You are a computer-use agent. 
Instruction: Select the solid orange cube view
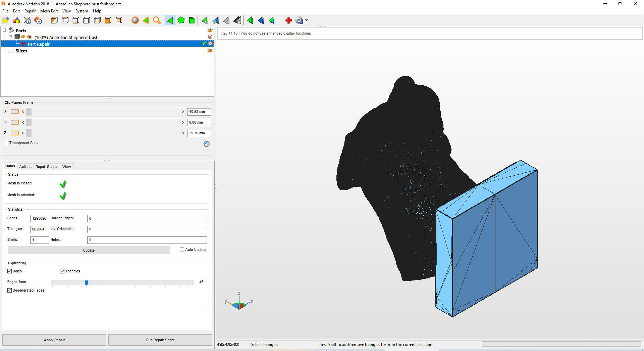(108, 20)
